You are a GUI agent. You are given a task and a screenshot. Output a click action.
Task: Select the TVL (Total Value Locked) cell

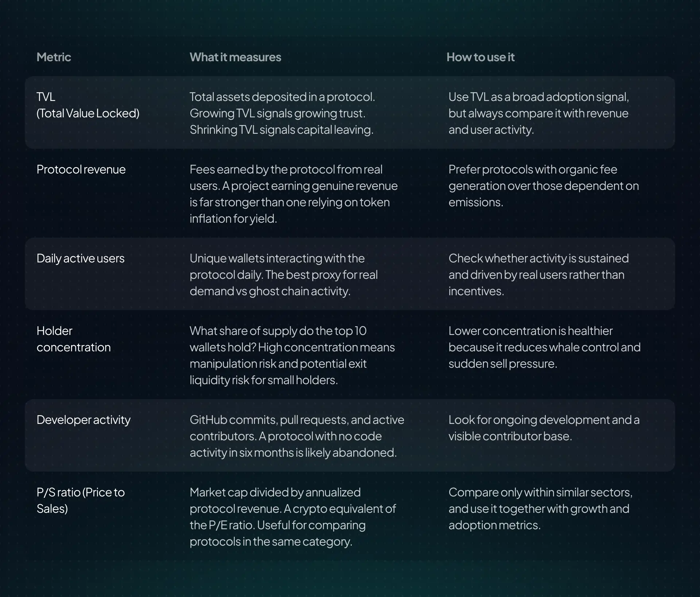(x=88, y=105)
